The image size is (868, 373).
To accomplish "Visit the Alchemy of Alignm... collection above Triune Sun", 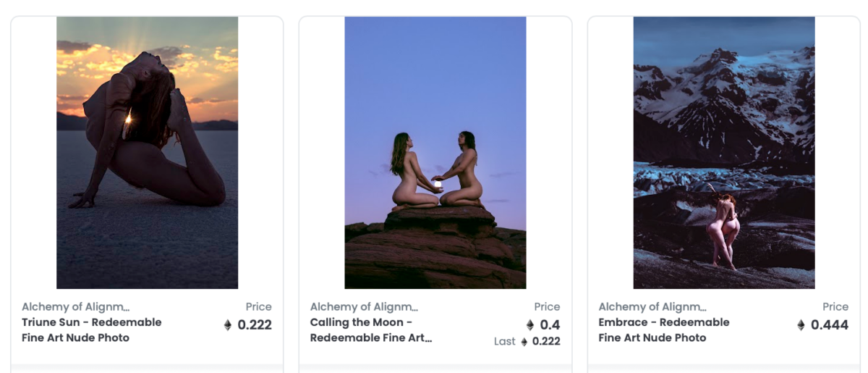I will 76,306.
